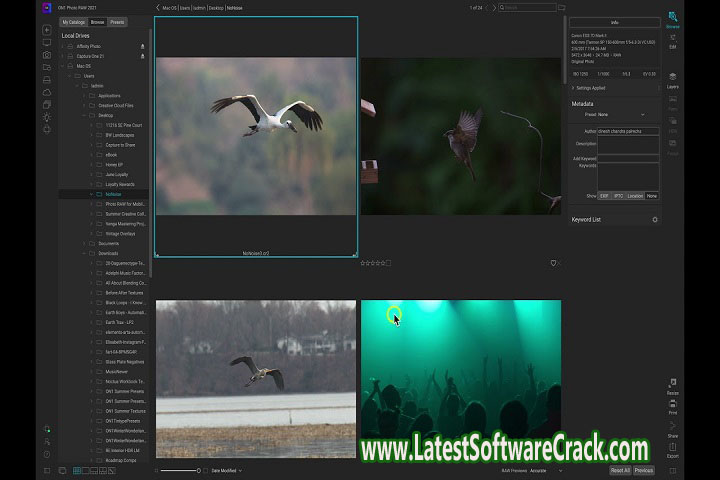Click the user account icon at bottom left

[x=47, y=442]
